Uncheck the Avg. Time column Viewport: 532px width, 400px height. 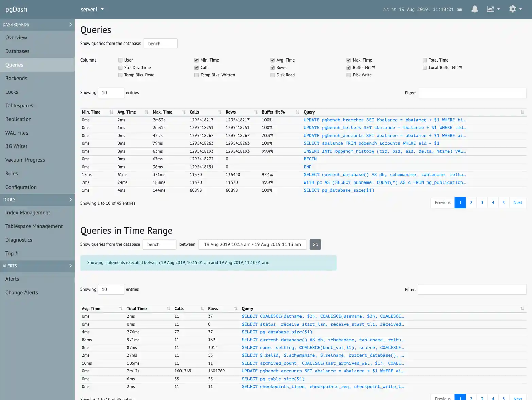click(x=273, y=60)
